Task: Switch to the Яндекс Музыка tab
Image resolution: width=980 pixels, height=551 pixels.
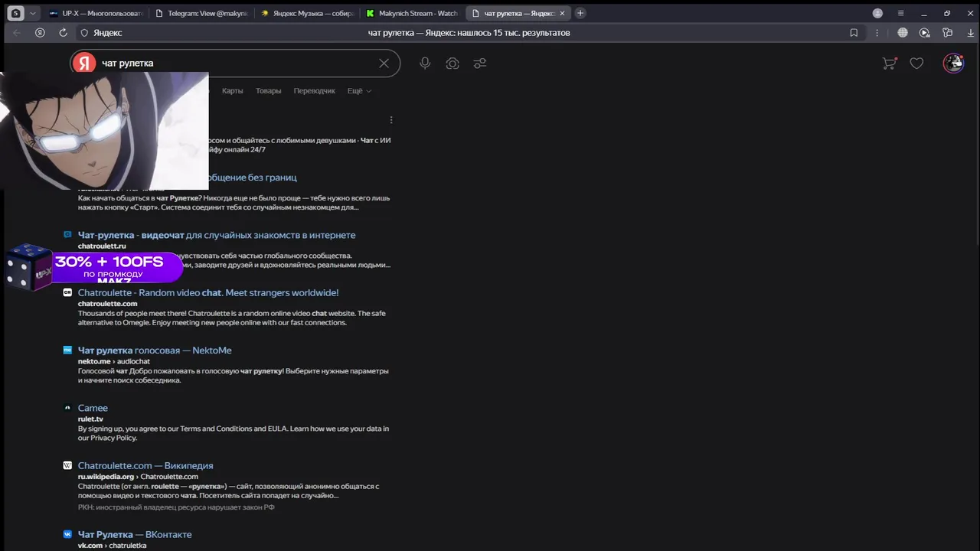Action: (307, 13)
